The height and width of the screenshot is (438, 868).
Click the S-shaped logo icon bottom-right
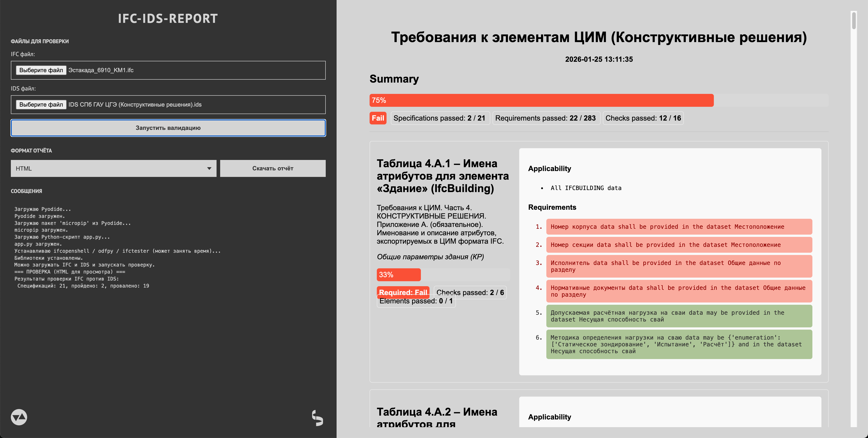click(x=317, y=418)
